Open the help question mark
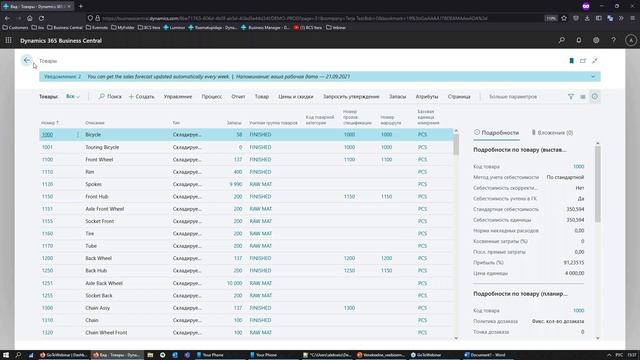This screenshot has width=640, height=360. click(613, 40)
